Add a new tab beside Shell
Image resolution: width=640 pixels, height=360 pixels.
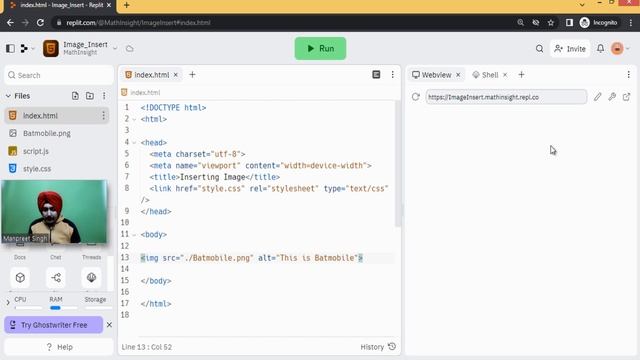[x=521, y=75]
